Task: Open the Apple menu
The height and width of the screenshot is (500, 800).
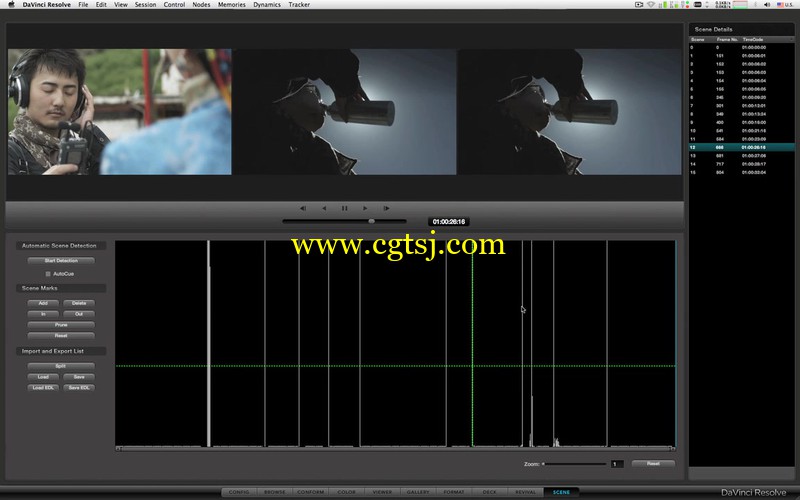Action: tap(11, 5)
